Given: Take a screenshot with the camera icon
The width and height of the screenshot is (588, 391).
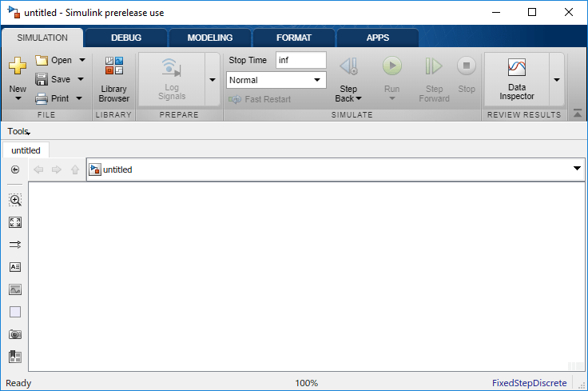Looking at the screenshot, I should point(15,334).
